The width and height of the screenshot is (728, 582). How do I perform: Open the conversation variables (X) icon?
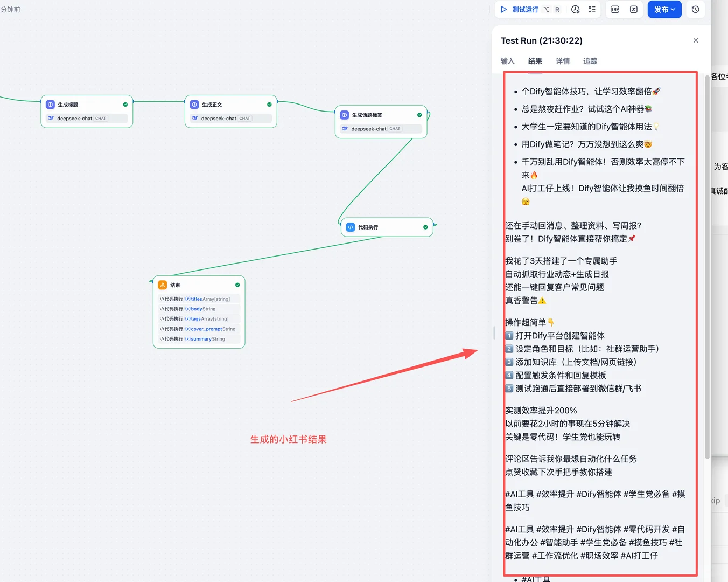pyautogui.click(x=634, y=10)
